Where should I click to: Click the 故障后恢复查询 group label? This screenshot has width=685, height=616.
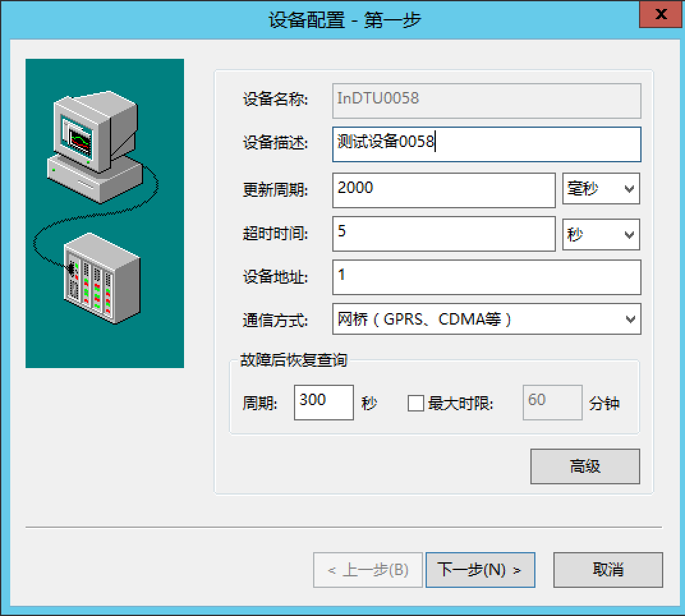[x=293, y=360]
